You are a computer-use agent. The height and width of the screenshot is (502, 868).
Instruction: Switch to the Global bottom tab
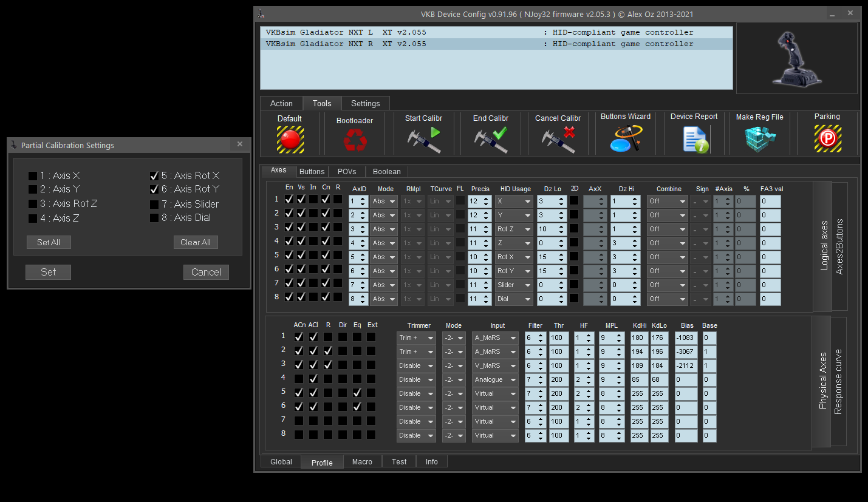click(x=281, y=462)
